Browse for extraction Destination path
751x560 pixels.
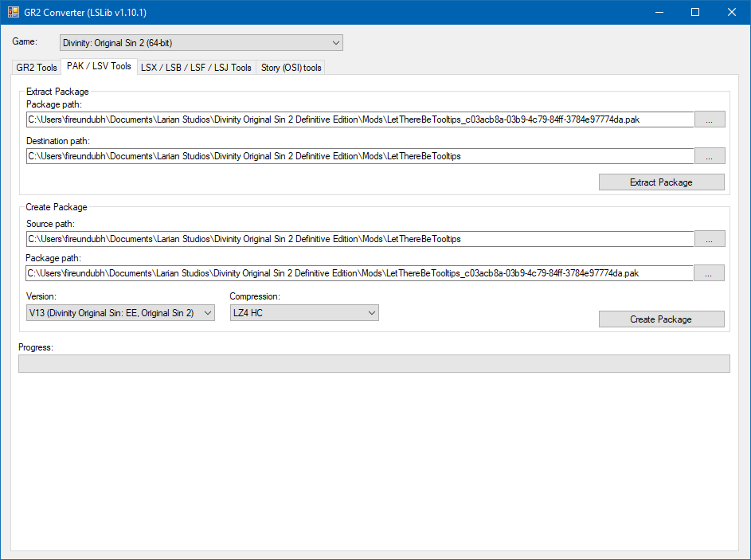pos(709,156)
